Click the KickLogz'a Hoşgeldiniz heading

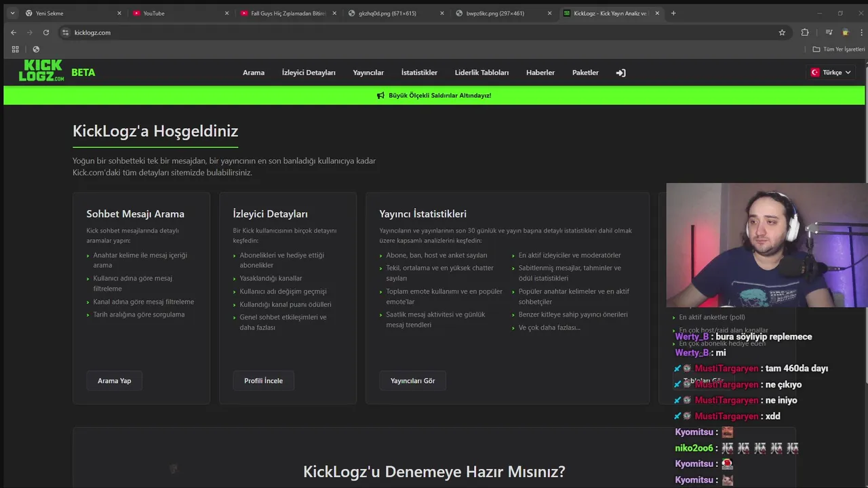(x=155, y=131)
